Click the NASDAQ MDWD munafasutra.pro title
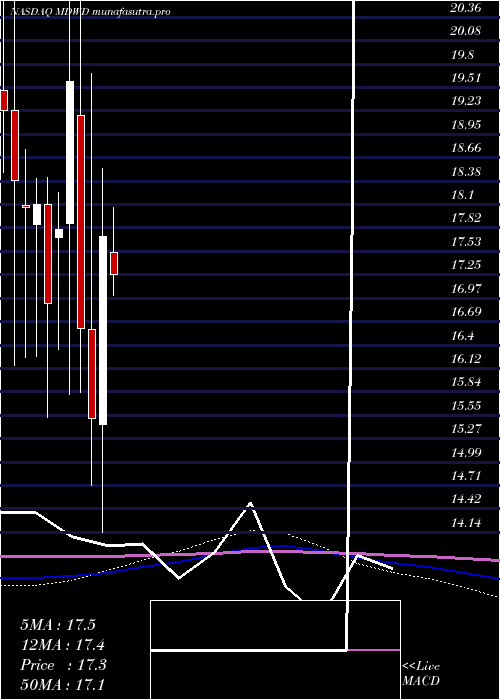Image resolution: width=500 pixels, height=700 pixels. coord(90,12)
